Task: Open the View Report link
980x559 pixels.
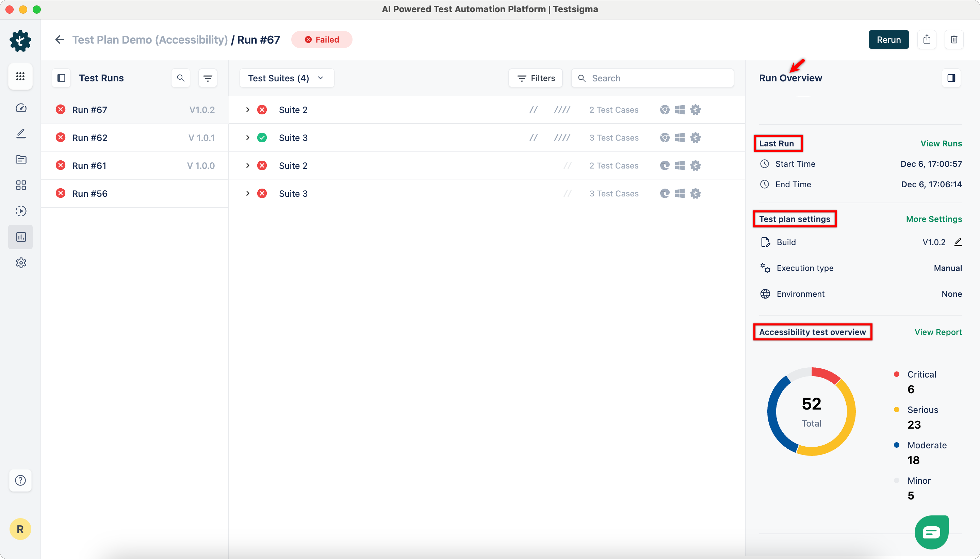Action: point(938,332)
